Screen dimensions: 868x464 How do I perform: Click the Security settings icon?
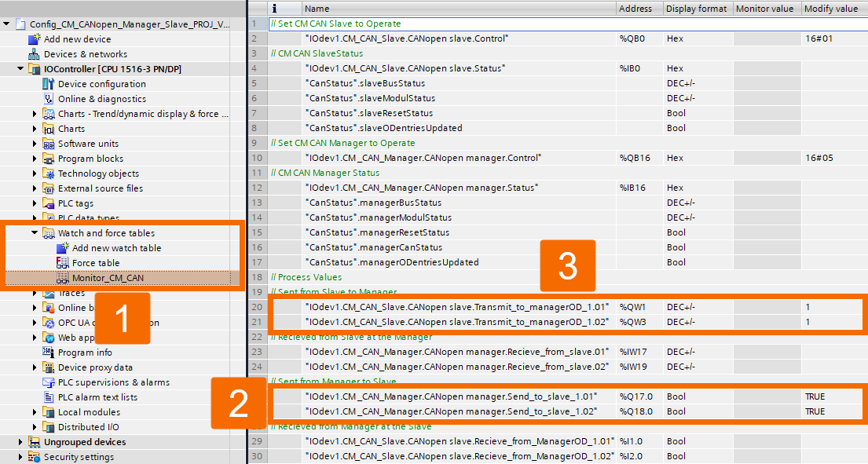pos(35,457)
